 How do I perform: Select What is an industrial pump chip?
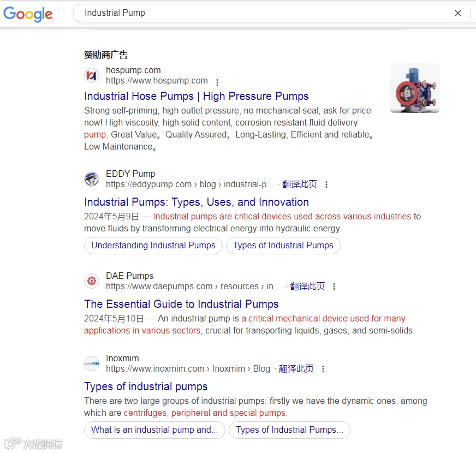pyautogui.click(x=155, y=430)
